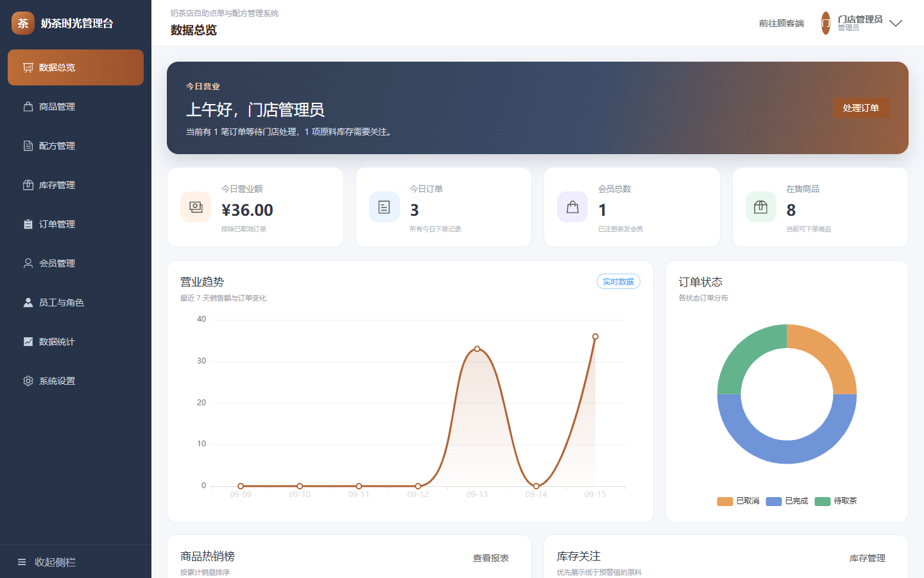Click the 处理订单 button

tap(861, 108)
